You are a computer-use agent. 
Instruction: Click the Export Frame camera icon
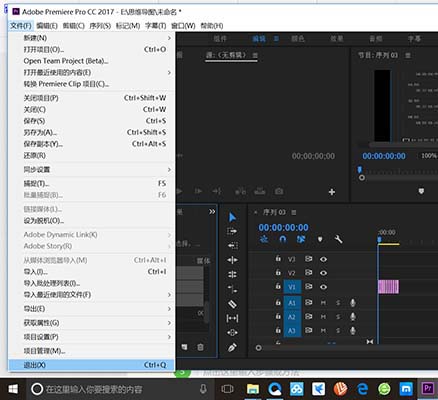(279, 191)
